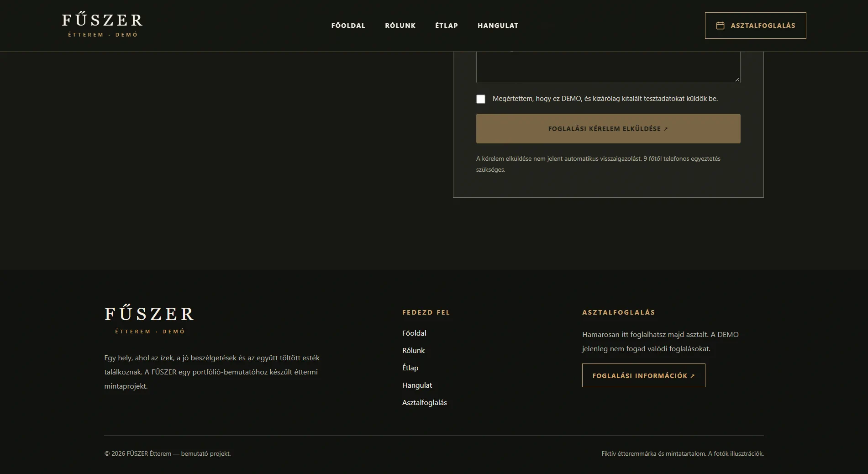The width and height of the screenshot is (868, 474).
Task: Open the footer Hangulat link
Action: (x=417, y=385)
